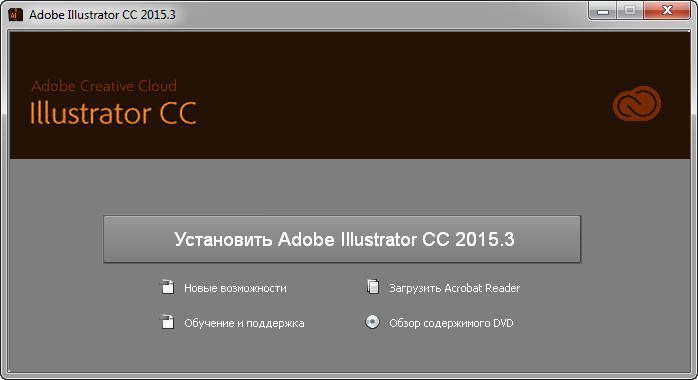The image size is (698, 380).
Task: Click the Adobe Creative Cloud header text
Action: coord(104,86)
